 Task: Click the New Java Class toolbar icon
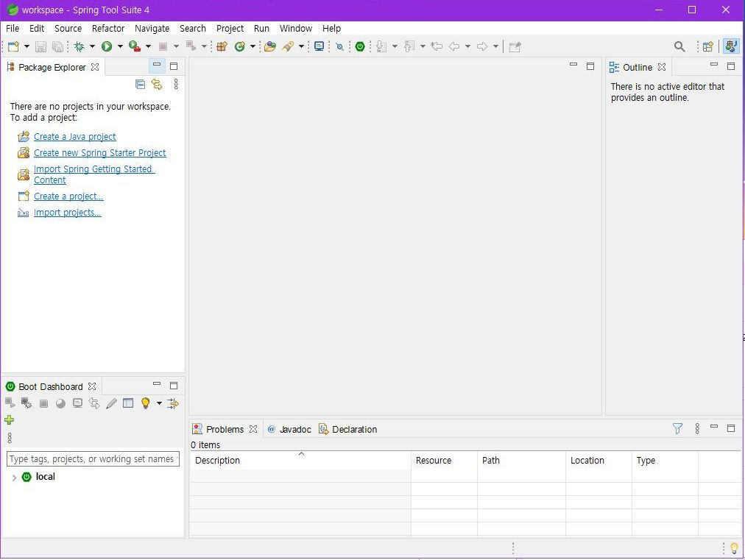(x=240, y=46)
